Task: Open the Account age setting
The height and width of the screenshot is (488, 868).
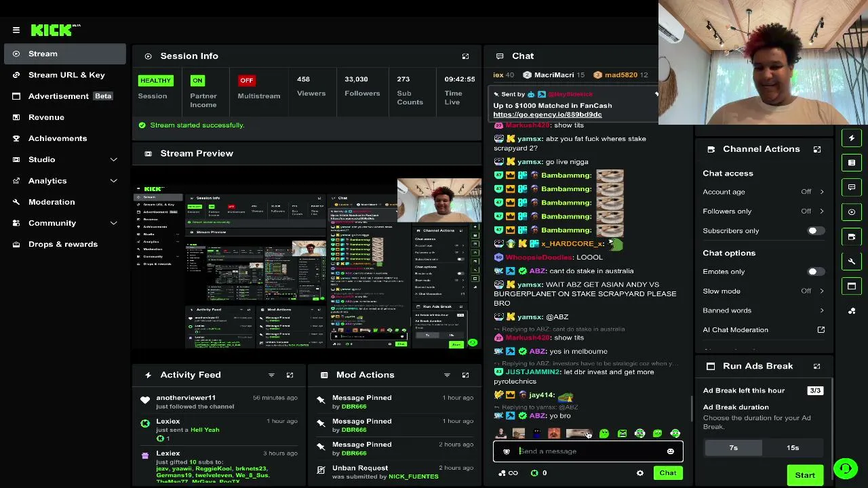Action: (764, 192)
